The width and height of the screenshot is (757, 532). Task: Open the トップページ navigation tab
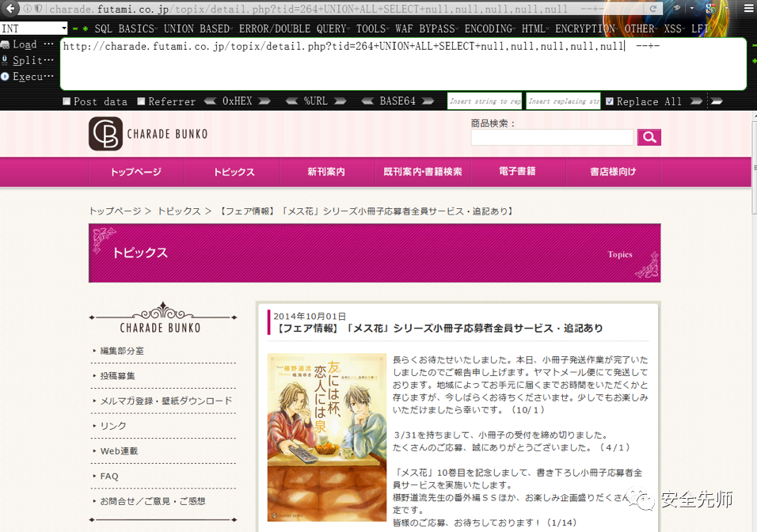pyautogui.click(x=136, y=172)
